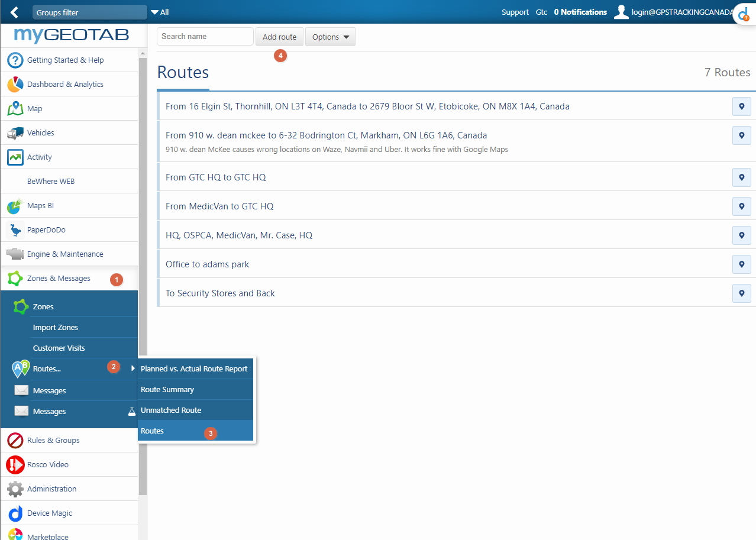
Task: Open Vehicles via the truck icon
Action: click(x=15, y=133)
